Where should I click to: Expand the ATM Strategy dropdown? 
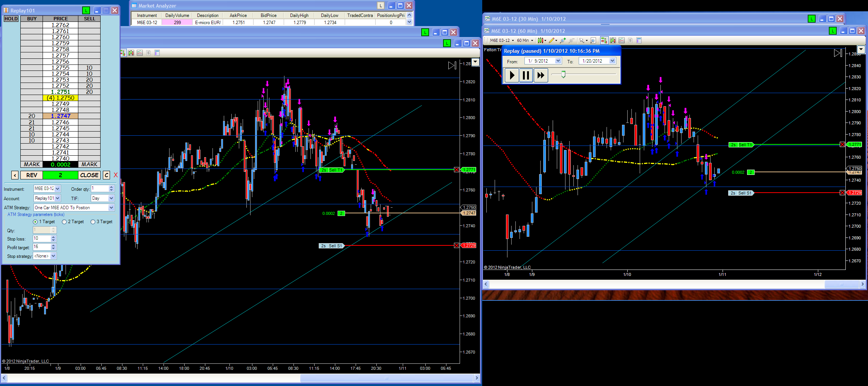111,208
